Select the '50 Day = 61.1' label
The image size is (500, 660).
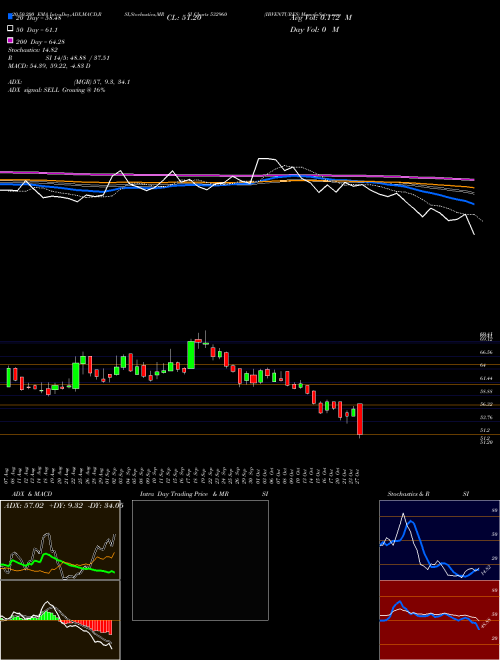37,30
